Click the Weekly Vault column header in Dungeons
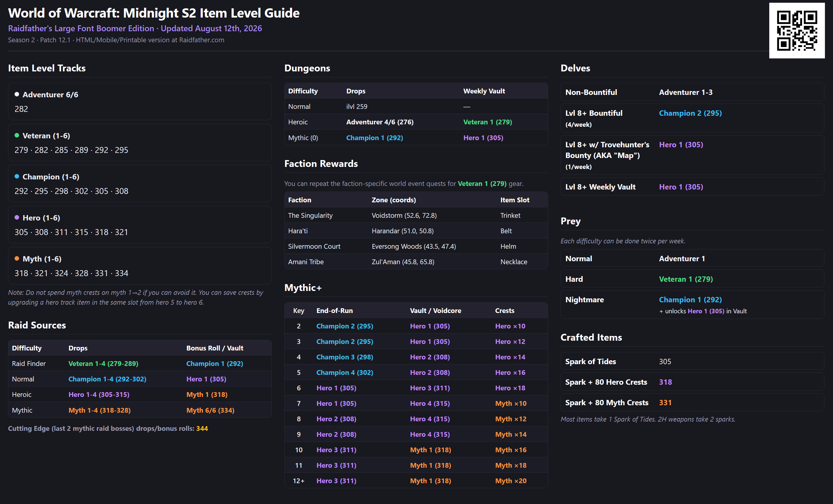The image size is (833, 504). (x=484, y=91)
